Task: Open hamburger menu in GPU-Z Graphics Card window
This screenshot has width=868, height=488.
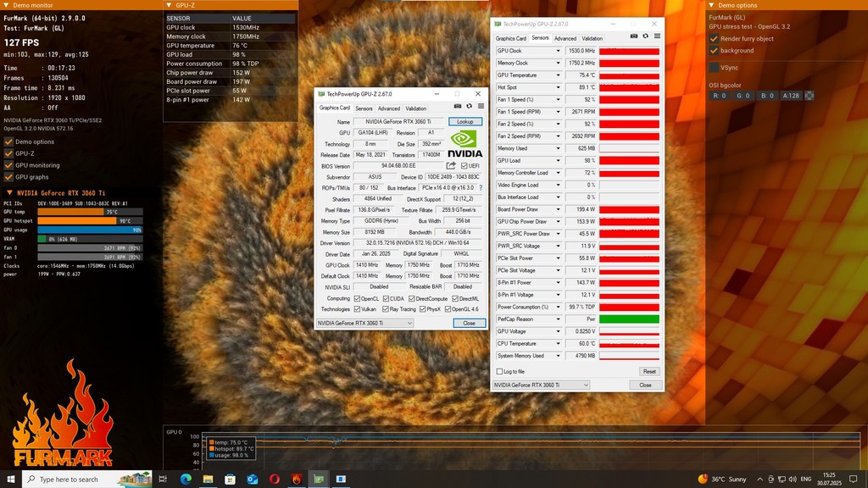Action: point(481,106)
